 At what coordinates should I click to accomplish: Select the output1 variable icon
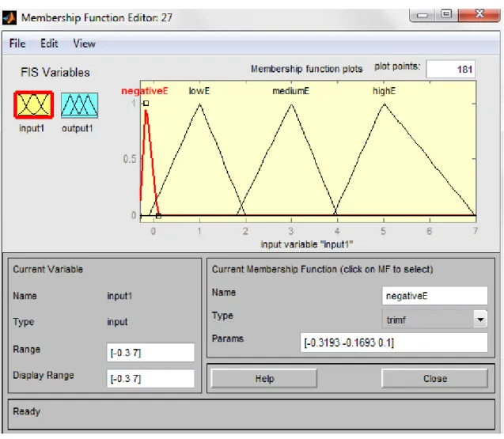coord(79,105)
